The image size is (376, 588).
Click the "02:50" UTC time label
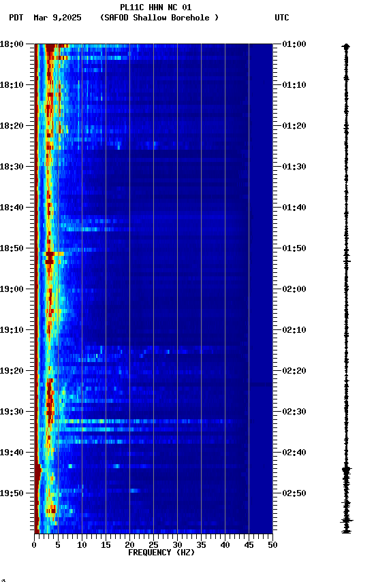click(294, 493)
